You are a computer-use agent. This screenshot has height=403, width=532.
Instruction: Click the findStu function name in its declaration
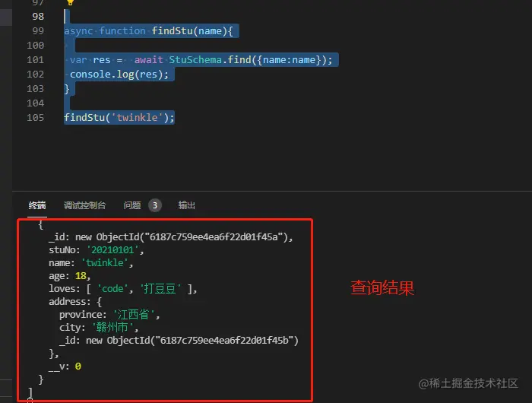(x=172, y=31)
